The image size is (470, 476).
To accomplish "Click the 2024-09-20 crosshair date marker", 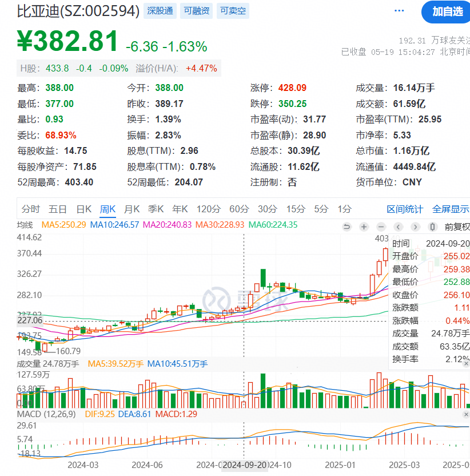I will (x=245, y=466).
